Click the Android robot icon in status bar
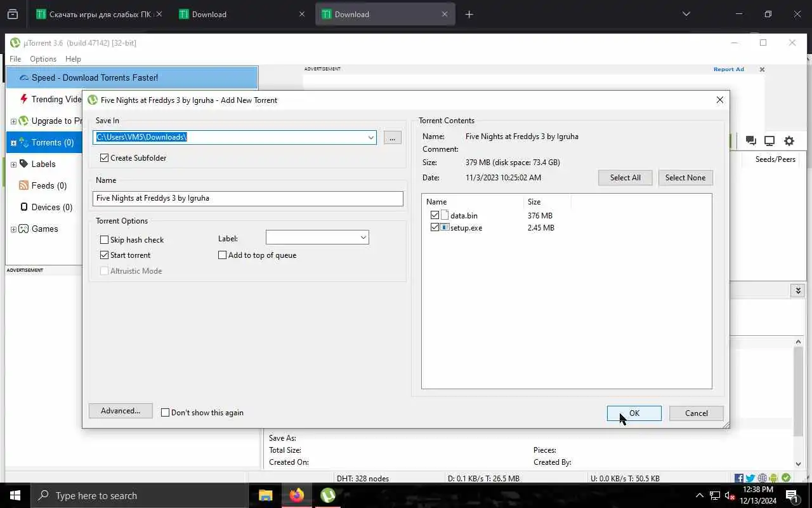 [773, 478]
